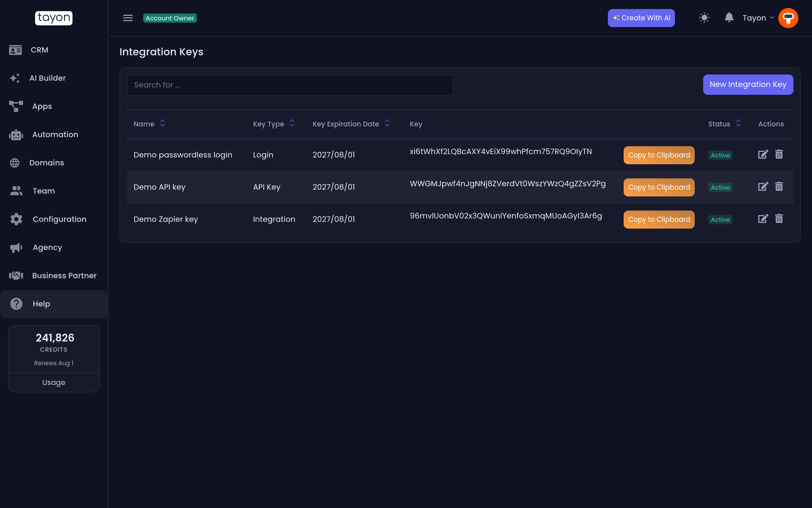Click the AI Builder sparkle icon
The height and width of the screenshot is (508, 812).
[15, 78]
